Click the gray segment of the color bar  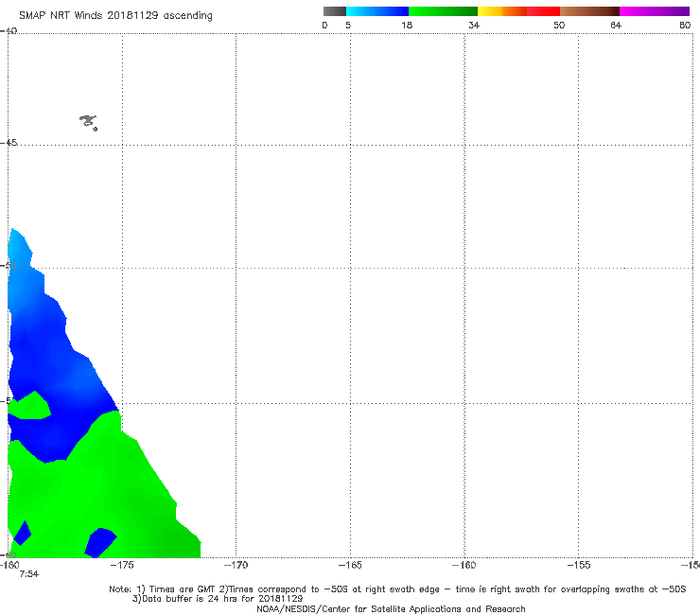[x=334, y=11]
